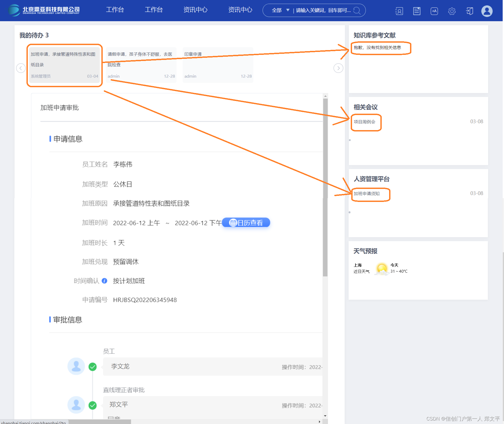
Task: Open the document notes icon in header
Action: pyautogui.click(x=417, y=11)
